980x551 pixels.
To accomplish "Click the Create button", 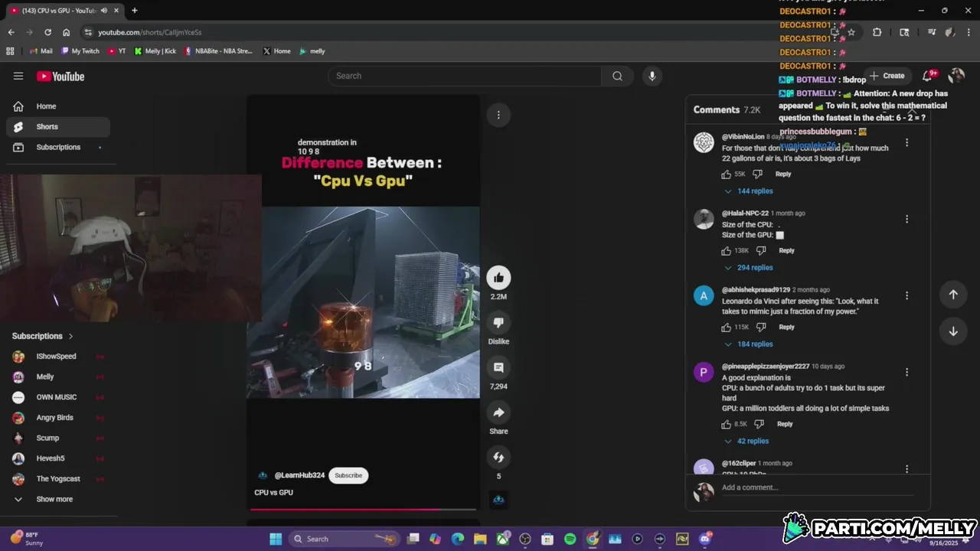I will (x=888, y=76).
